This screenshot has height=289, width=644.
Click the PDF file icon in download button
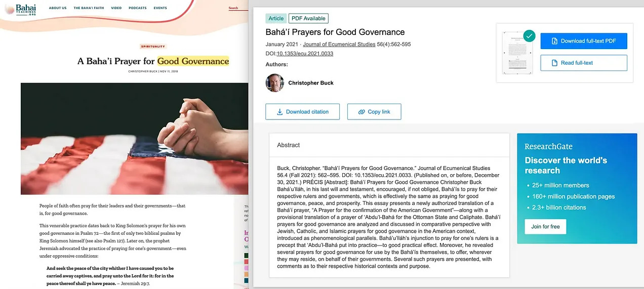point(554,41)
